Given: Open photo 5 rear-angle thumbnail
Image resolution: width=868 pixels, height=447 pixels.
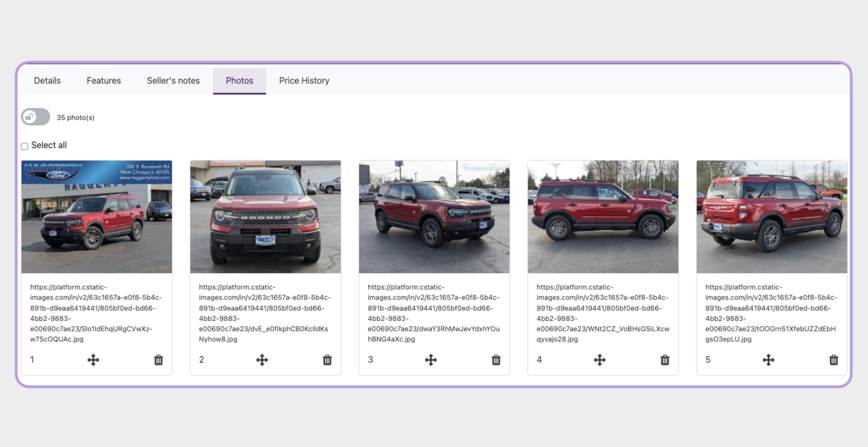Looking at the screenshot, I should 772,217.
